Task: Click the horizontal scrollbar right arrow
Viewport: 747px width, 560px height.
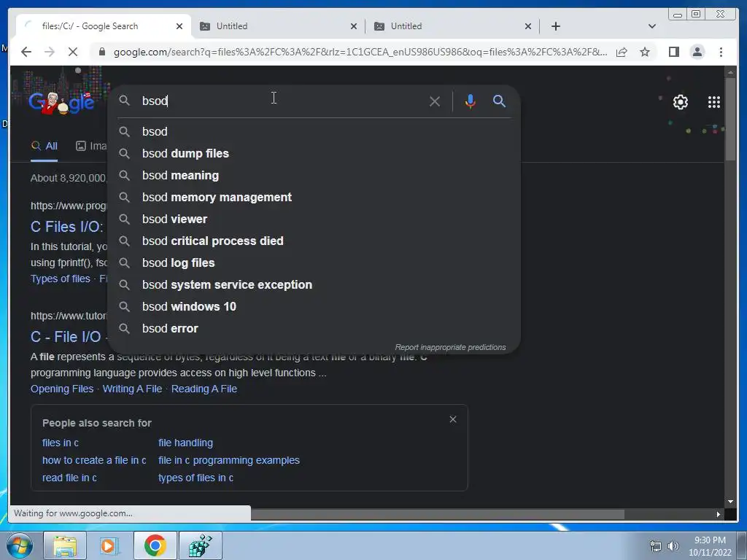Action: tap(719, 514)
